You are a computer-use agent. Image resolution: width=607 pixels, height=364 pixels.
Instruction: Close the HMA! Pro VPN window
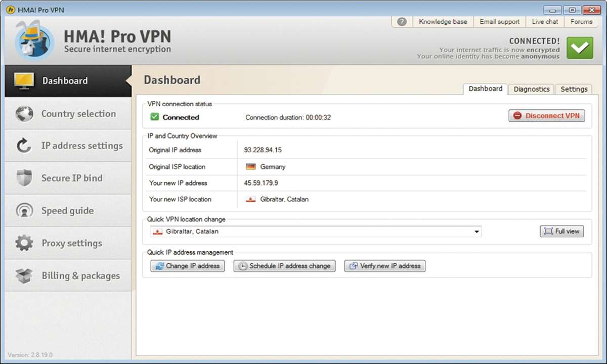(x=591, y=10)
